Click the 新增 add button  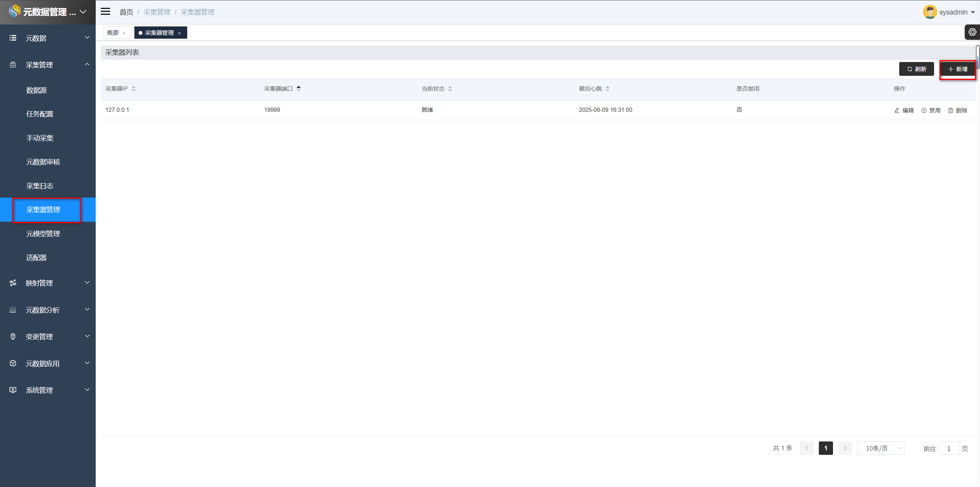pos(957,69)
